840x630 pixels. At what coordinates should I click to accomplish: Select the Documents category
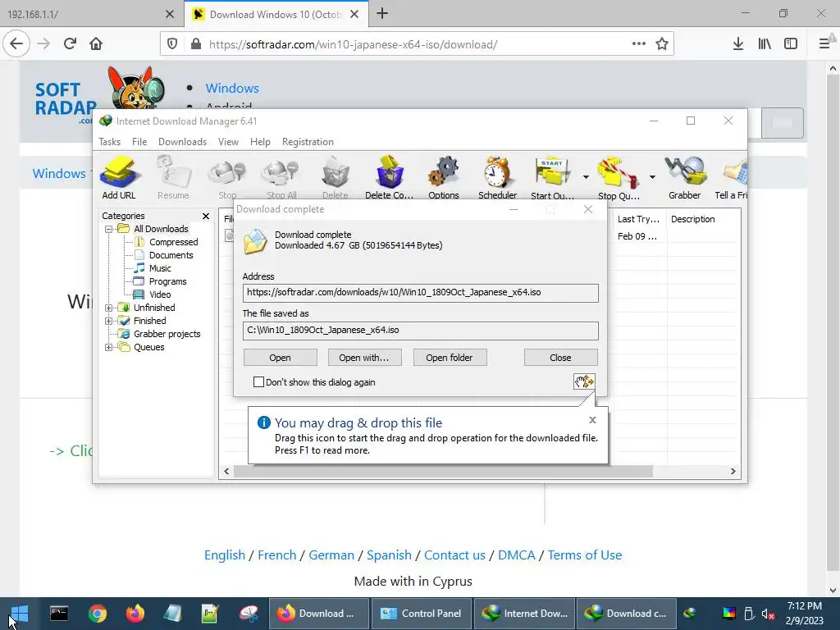click(171, 256)
